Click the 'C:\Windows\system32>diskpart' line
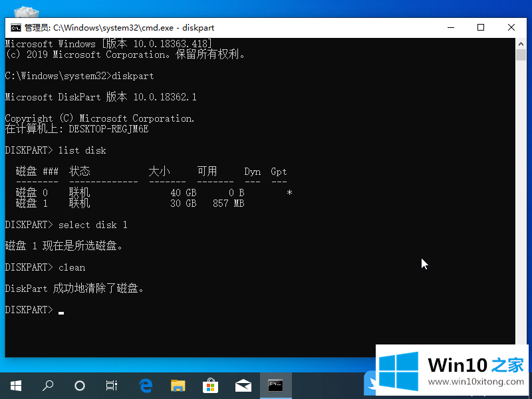The height and width of the screenshot is (399, 532). coord(79,76)
